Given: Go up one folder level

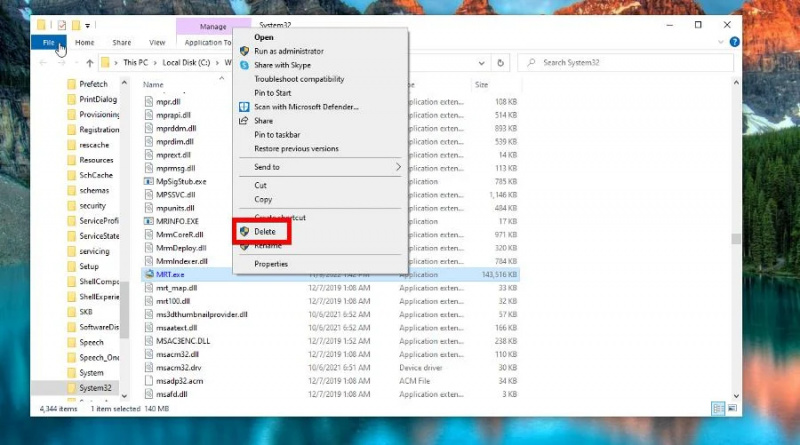Looking at the screenshot, I should click(x=90, y=63).
